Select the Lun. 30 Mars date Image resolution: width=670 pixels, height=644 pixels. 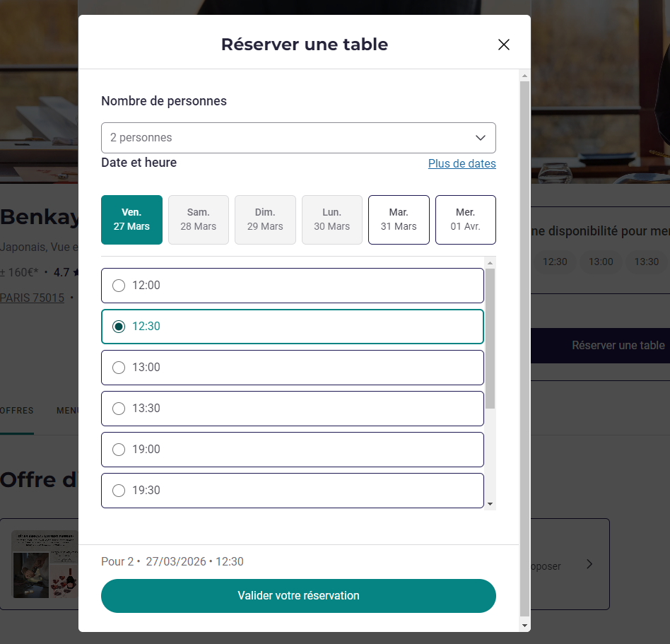(331, 219)
